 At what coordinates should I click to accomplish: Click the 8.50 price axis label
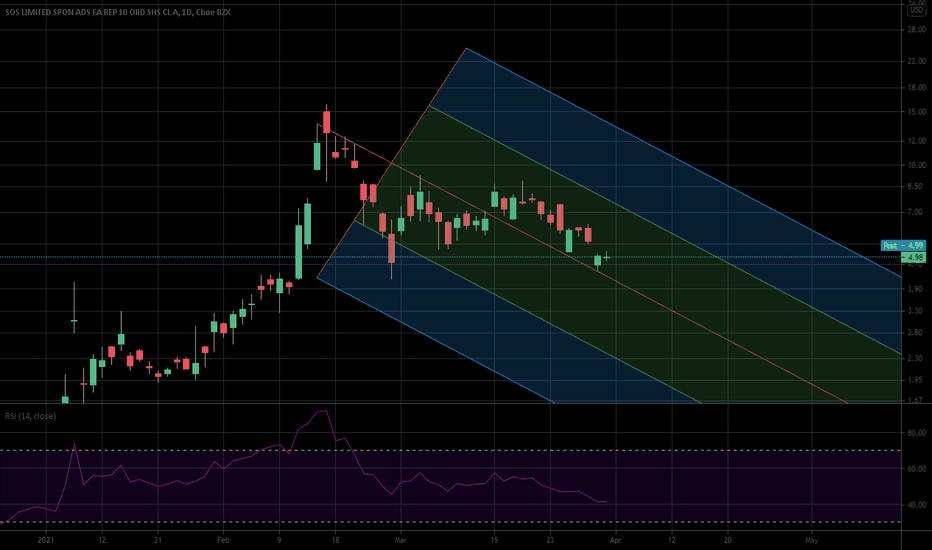point(917,187)
